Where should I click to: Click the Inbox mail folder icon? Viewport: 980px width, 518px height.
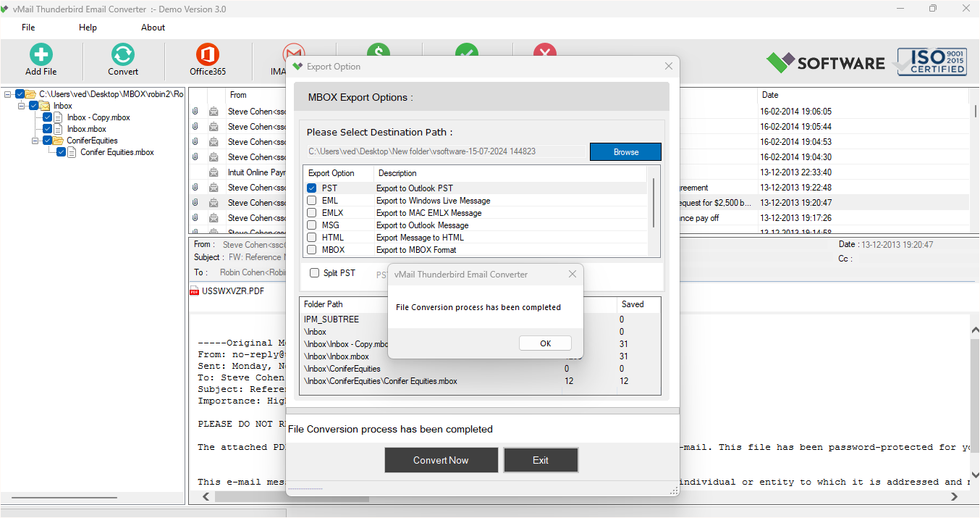pos(45,106)
